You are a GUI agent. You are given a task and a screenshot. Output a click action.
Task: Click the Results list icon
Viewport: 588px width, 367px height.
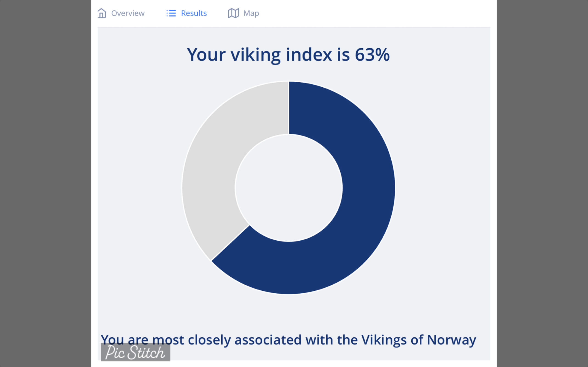(x=171, y=13)
